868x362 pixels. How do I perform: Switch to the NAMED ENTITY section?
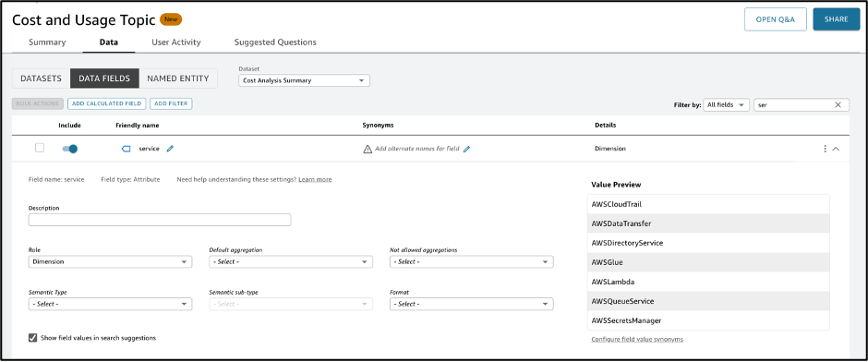pos(178,78)
